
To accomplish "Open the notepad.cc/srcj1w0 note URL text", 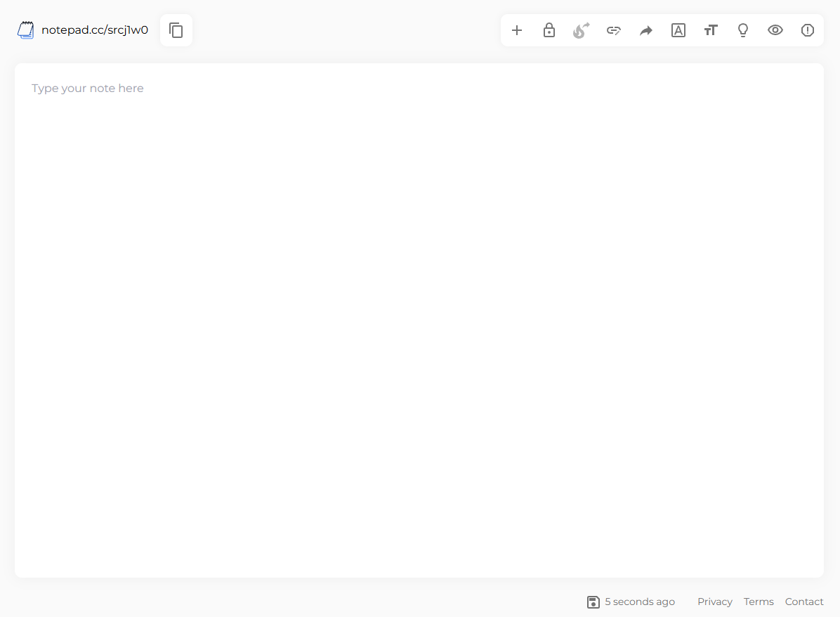I will coord(95,30).
